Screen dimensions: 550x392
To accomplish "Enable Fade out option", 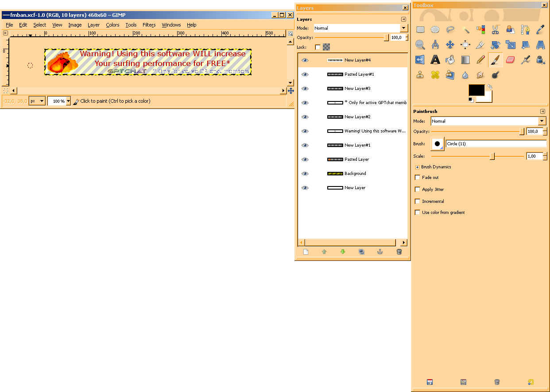I will [x=417, y=178].
